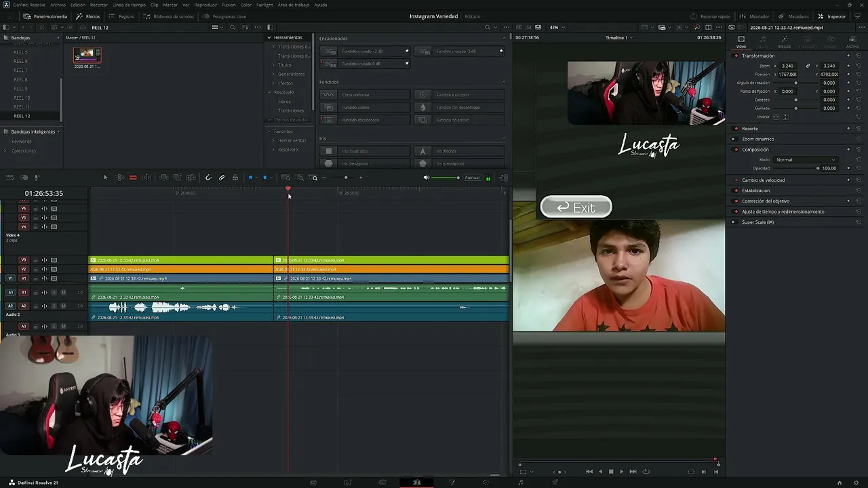The width and height of the screenshot is (868, 488).
Task: Select the red Blade edit tool
Action: 133,178
